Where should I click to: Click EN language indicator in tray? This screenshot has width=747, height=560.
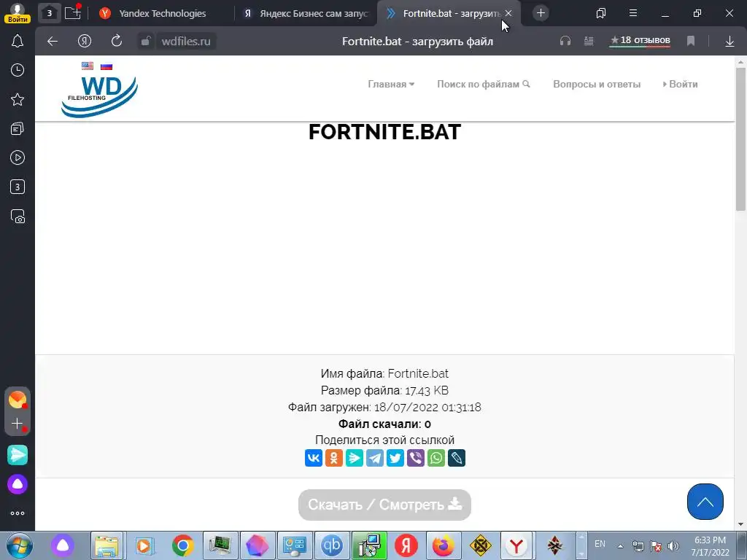600,544
